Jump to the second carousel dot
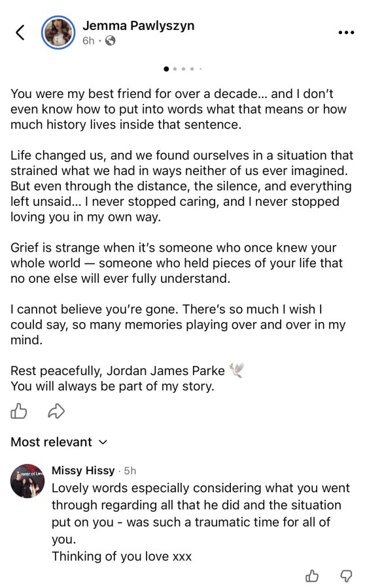Image resolution: width=367 pixels, height=588 pixels. click(x=175, y=69)
